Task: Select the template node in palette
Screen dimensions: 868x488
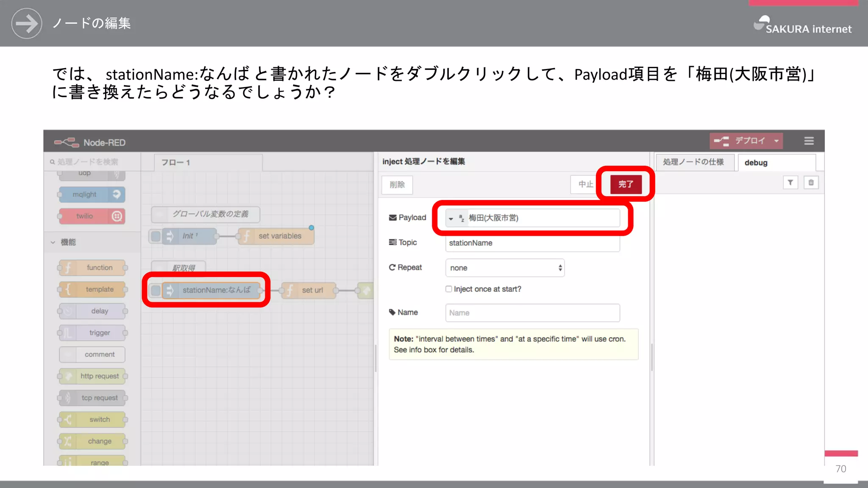Action: tap(92, 289)
